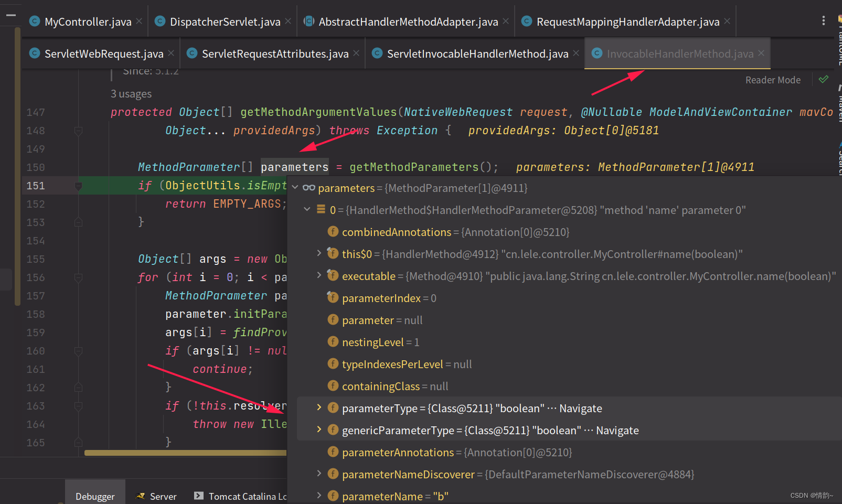Click parameterType field icon
Viewport: 842px width, 504px height.
[333, 408]
